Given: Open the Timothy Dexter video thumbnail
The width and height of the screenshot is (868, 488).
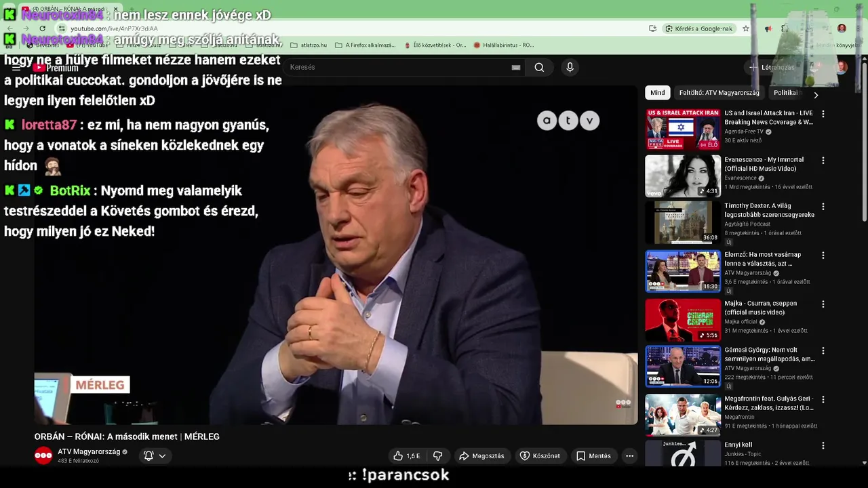Looking at the screenshot, I should [x=683, y=222].
